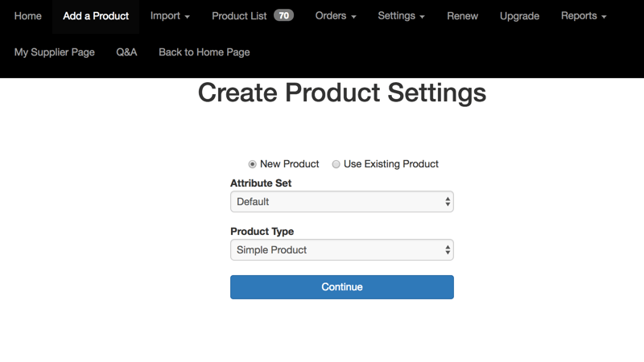Visit the Q&A section
Viewport: 644px width, 362px height.
click(x=126, y=52)
